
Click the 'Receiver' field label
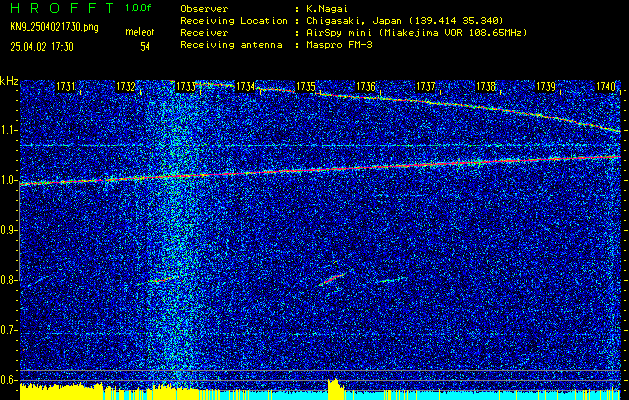click(x=204, y=33)
